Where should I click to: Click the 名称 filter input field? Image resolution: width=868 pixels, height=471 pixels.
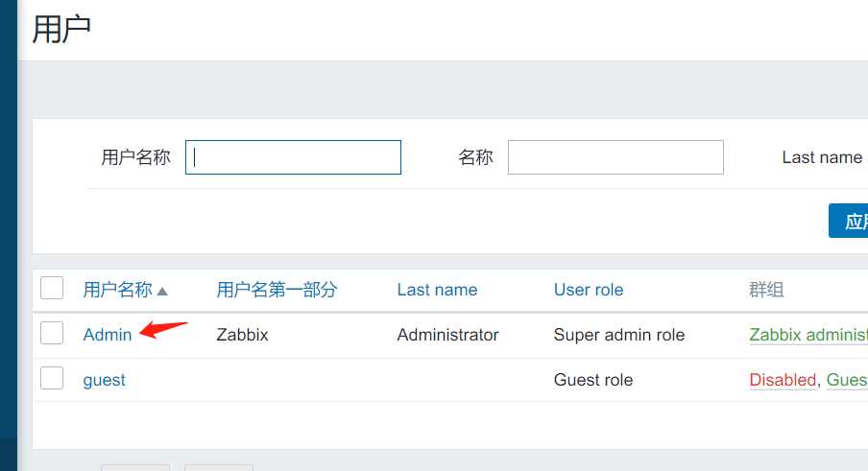click(615, 157)
